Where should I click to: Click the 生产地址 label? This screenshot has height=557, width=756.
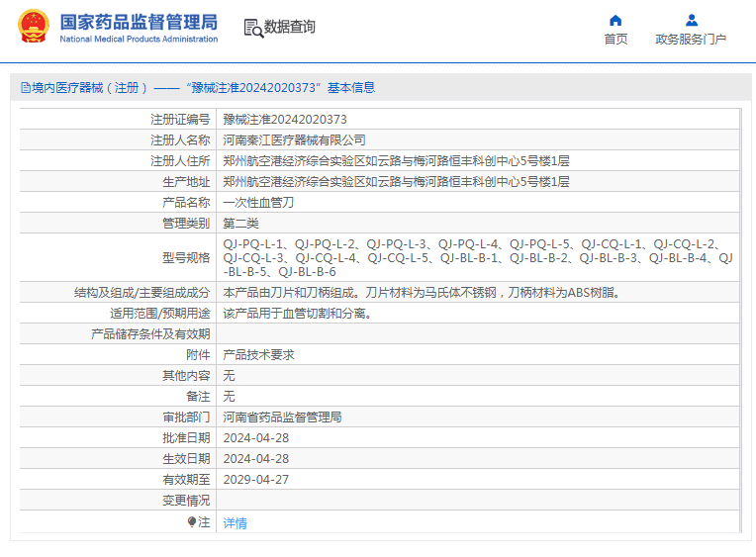(x=186, y=181)
